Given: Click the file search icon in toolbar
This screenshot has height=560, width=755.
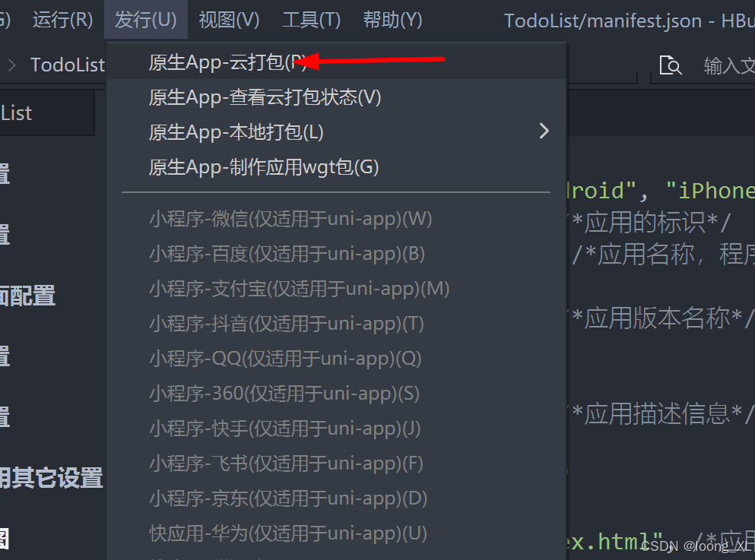Looking at the screenshot, I should [671, 65].
